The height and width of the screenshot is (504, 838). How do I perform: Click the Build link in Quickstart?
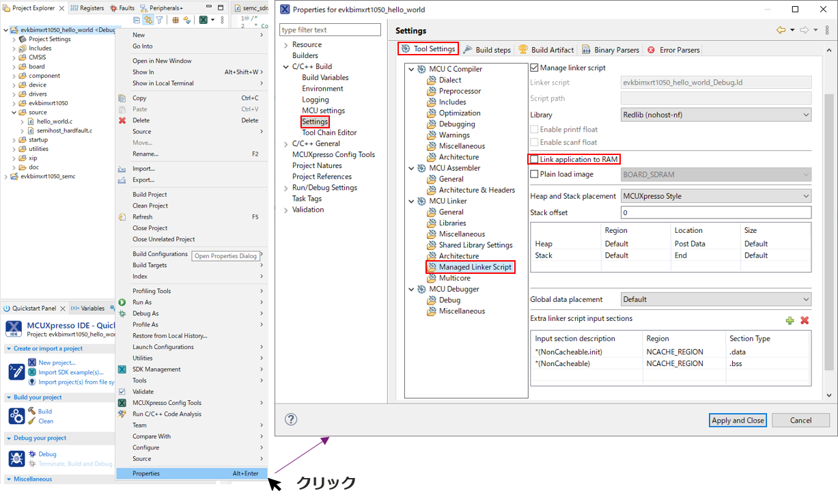click(45, 411)
